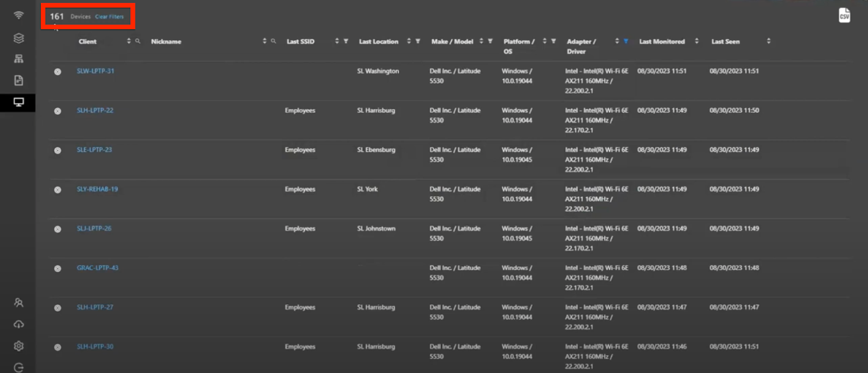
Task: Select the radio button for GRAC-LPTP-43
Action: coord(58,268)
